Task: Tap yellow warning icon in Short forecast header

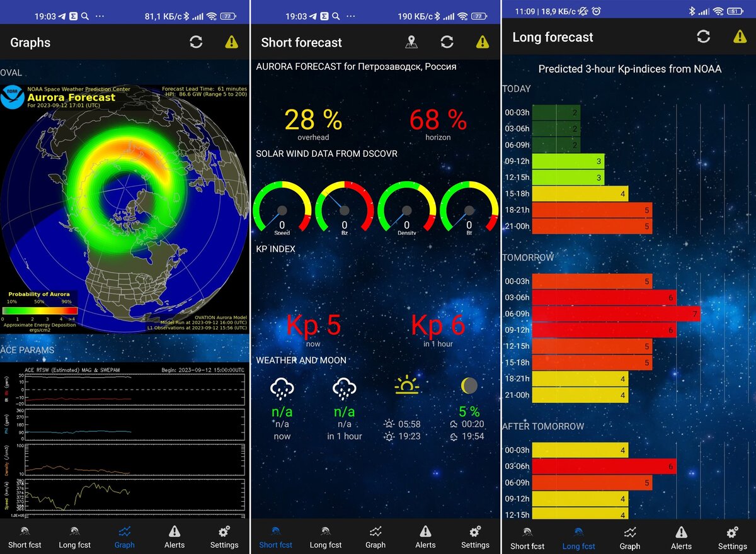Action: pos(483,42)
